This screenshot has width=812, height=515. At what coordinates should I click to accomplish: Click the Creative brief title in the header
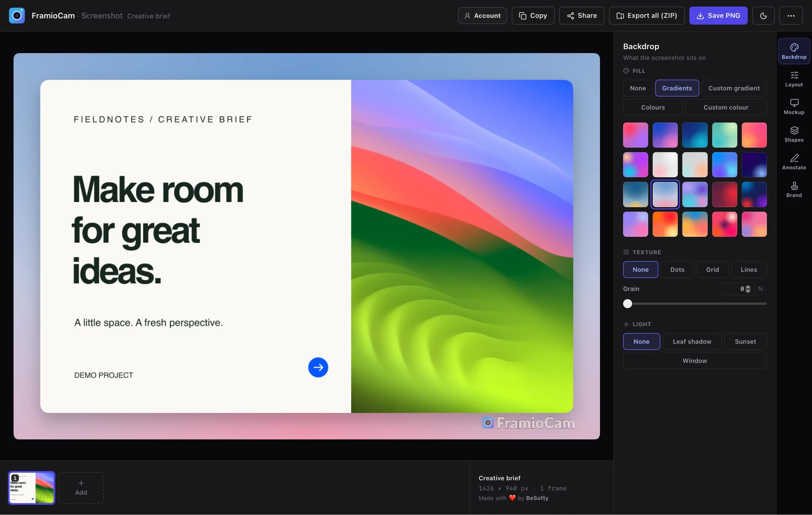point(149,16)
